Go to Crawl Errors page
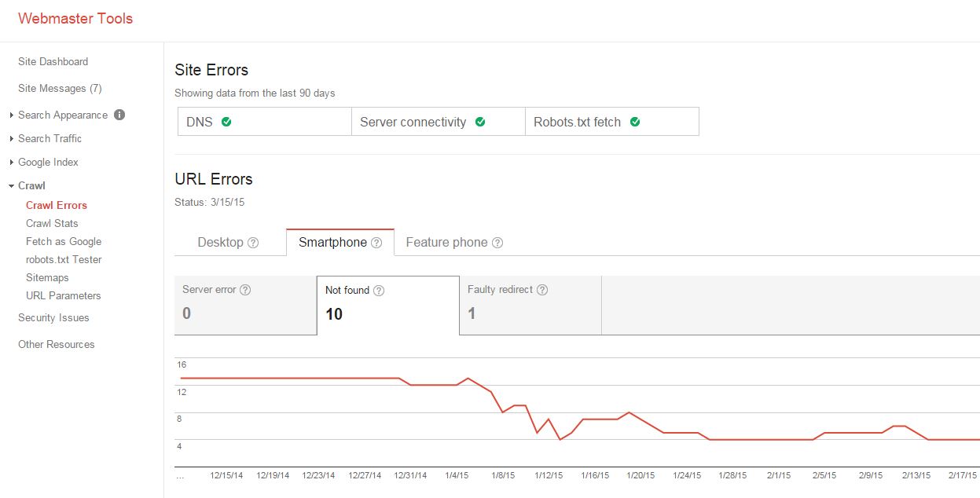 tap(57, 205)
